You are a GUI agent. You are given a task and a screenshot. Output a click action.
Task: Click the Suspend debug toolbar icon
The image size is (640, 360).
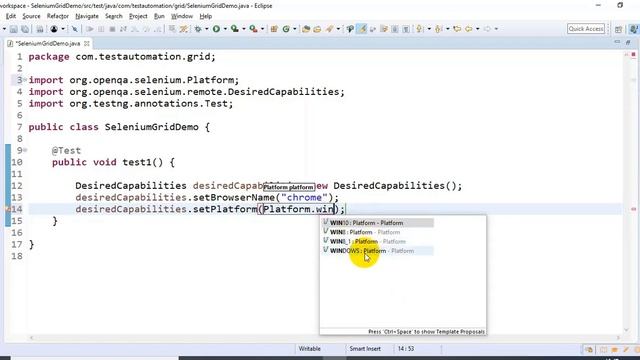click(x=100, y=29)
